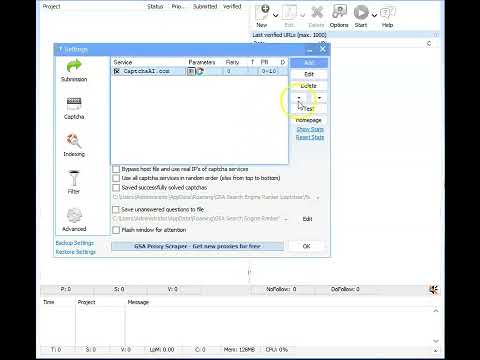480x360 pixels.
Task: Toggle Flash window for attention checkbox
Action: [116, 230]
